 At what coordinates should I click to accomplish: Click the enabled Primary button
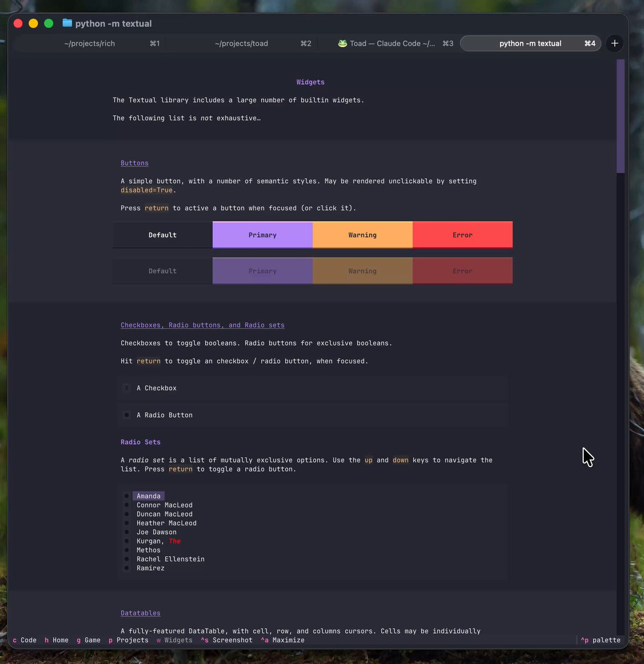(x=262, y=235)
